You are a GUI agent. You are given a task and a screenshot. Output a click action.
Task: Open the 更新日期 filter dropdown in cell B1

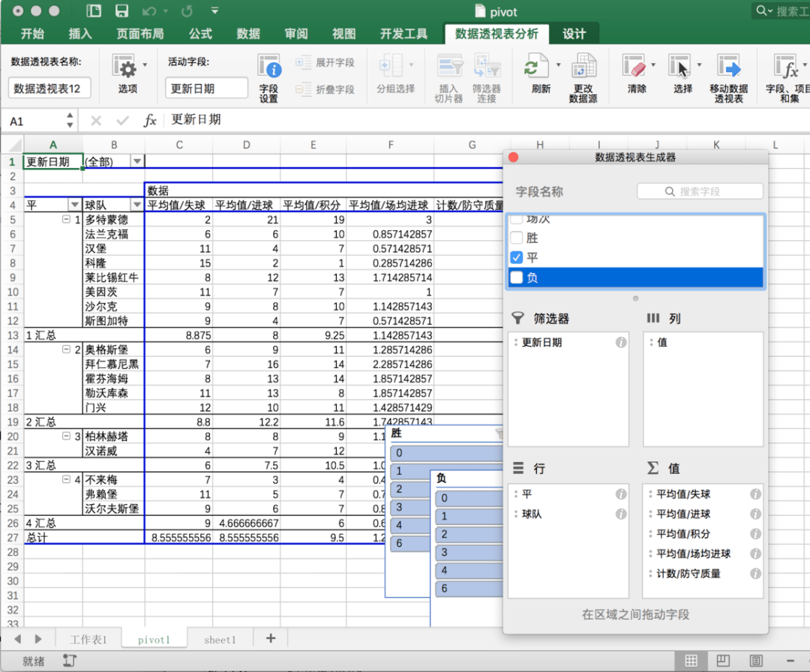tap(136, 160)
